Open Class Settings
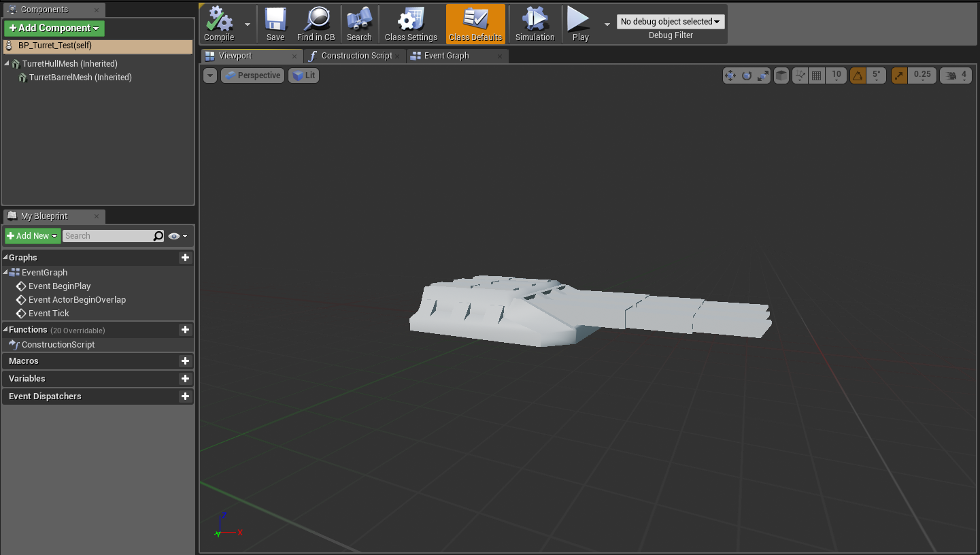 click(411, 24)
